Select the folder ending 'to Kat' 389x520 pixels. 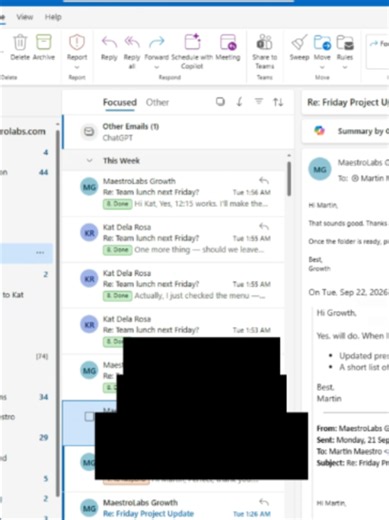click(x=26, y=295)
